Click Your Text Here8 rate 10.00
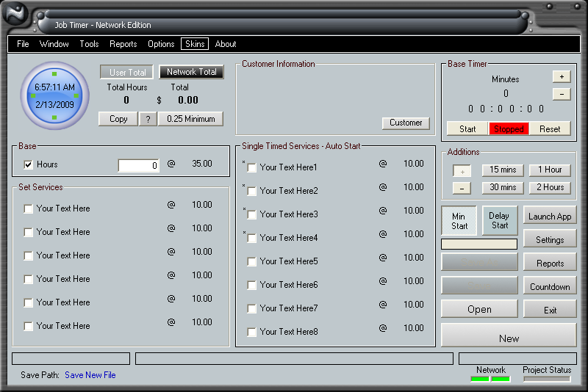Viewport: 588px width, 392px height. tap(413, 328)
